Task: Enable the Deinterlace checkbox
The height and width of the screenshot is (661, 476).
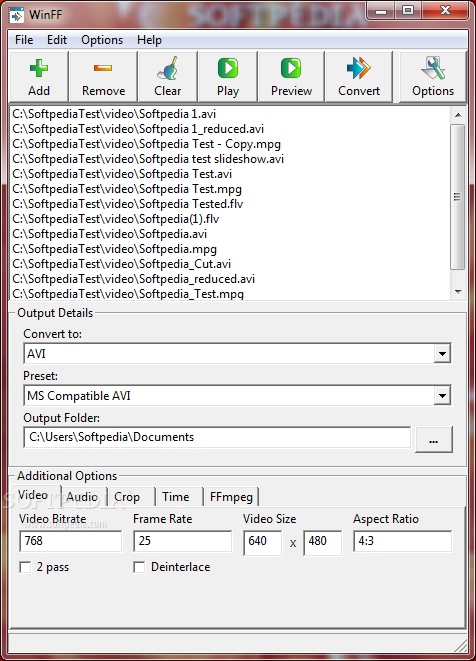Action: (139, 567)
